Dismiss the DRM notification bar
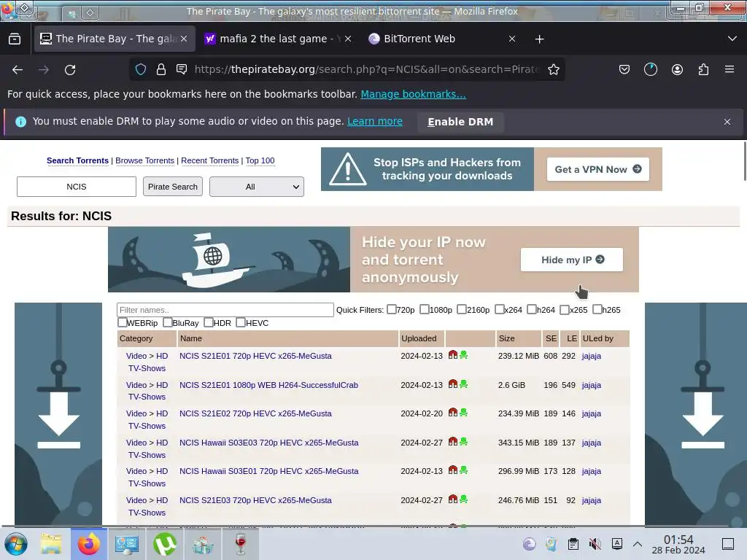 tap(727, 122)
